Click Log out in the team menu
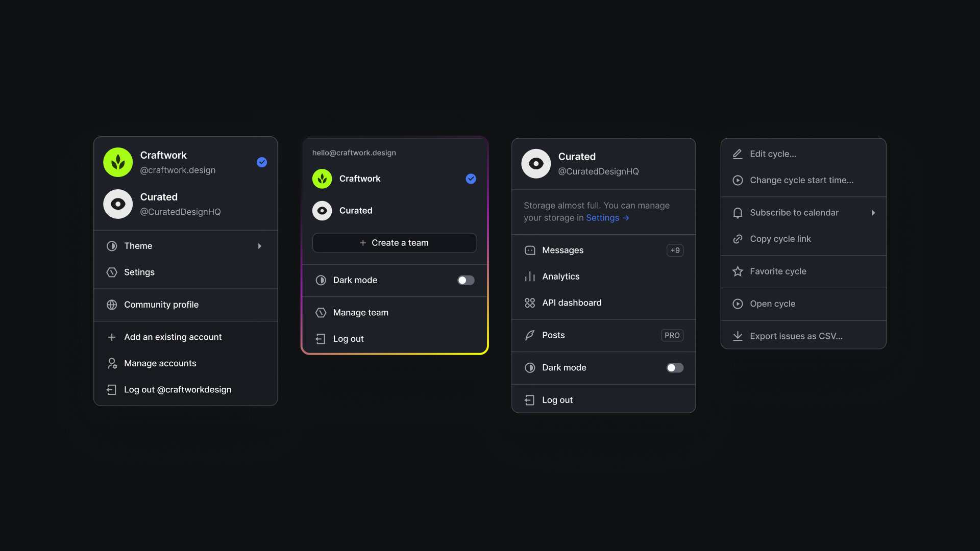Screen dimensions: 980x551 [x=395, y=339]
